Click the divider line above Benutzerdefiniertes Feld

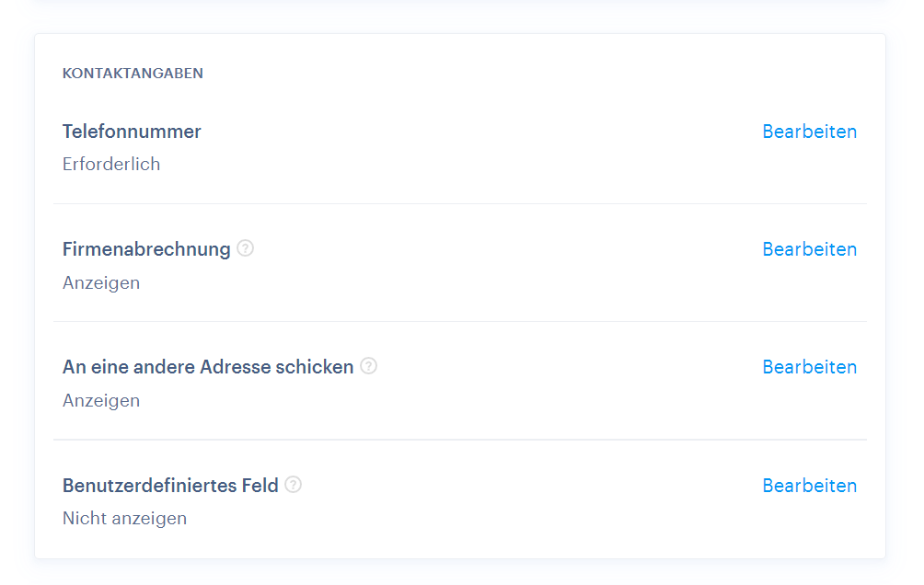click(459, 440)
